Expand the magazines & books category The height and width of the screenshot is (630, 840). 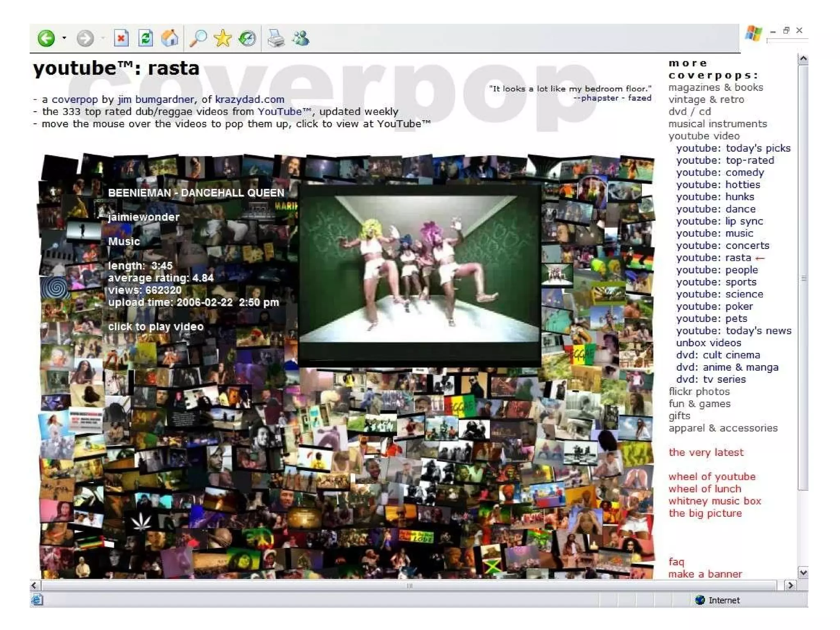(x=715, y=87)
